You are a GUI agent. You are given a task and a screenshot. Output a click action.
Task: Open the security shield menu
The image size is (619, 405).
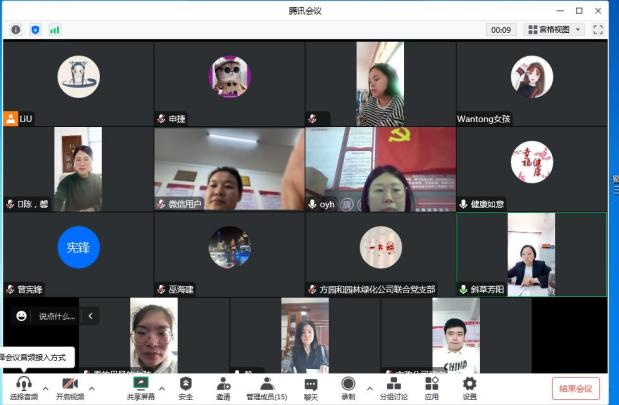pyautogui.click(x=186, y=388)
